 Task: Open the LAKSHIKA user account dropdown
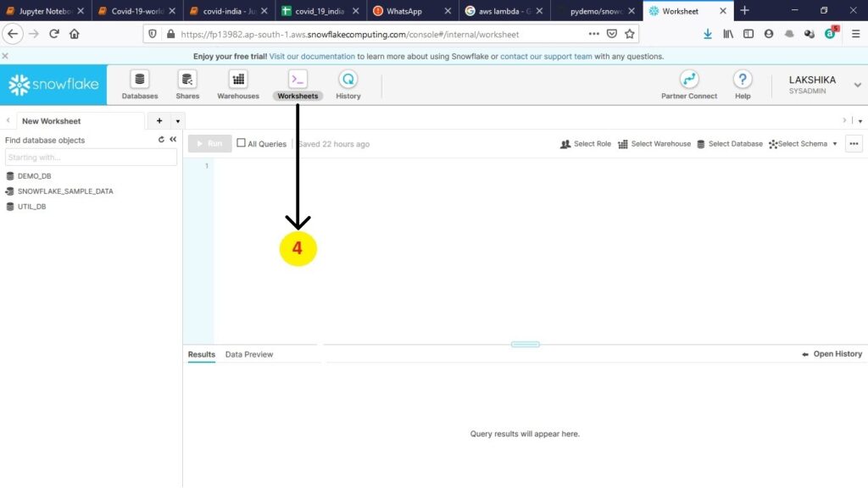pos(858,86)
